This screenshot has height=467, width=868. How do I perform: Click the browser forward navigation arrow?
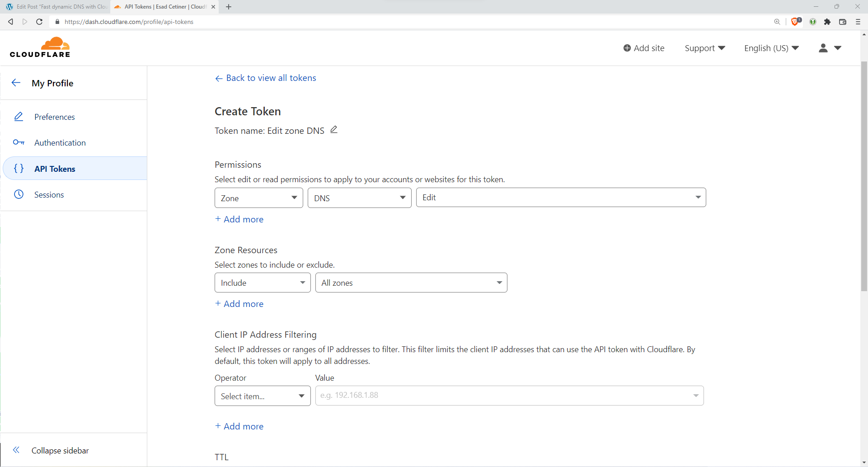[25, 22]
